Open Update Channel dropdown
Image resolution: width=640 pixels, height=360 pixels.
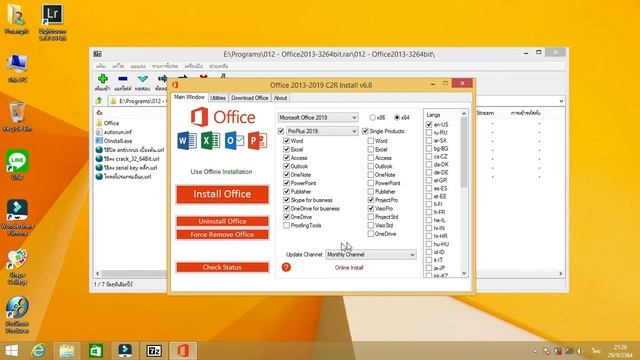(371, 254)
